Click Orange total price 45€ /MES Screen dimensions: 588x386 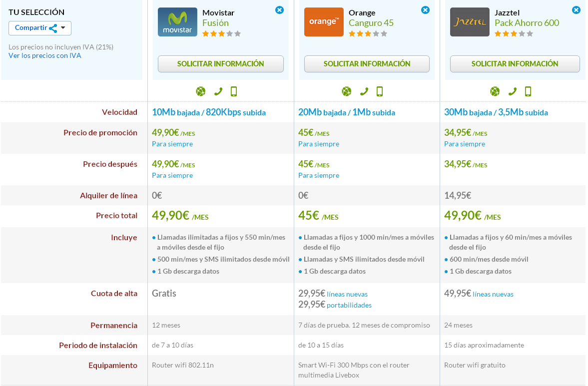(x=318, y=216)
